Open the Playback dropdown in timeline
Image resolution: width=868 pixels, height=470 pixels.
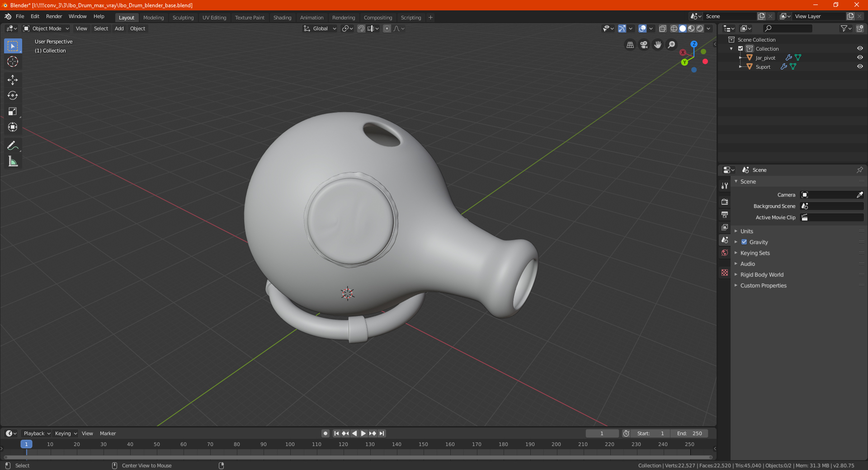37,433
